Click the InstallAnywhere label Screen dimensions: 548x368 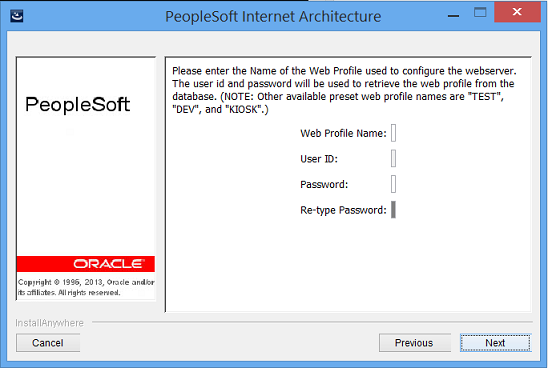tap(50, 323)
